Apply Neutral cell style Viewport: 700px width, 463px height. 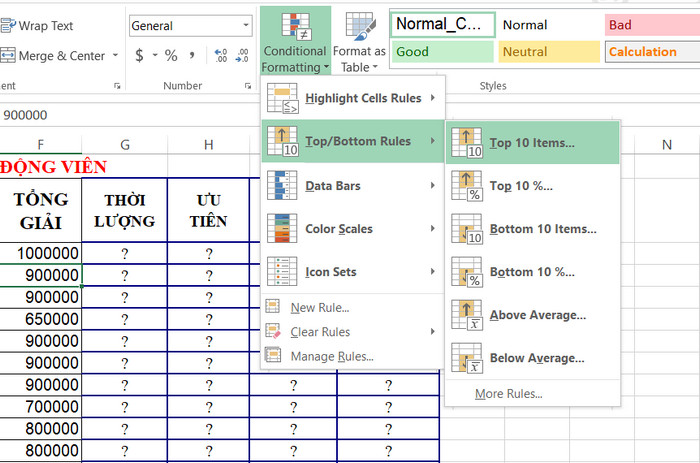point(549,51)
